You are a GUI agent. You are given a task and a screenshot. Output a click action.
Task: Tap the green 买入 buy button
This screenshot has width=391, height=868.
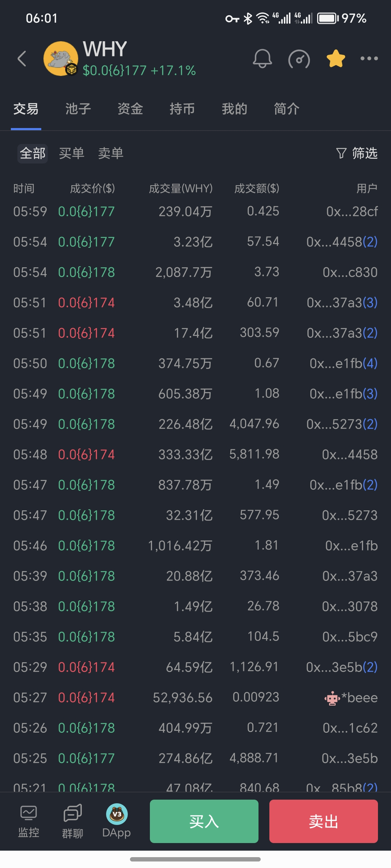[204, 821]
